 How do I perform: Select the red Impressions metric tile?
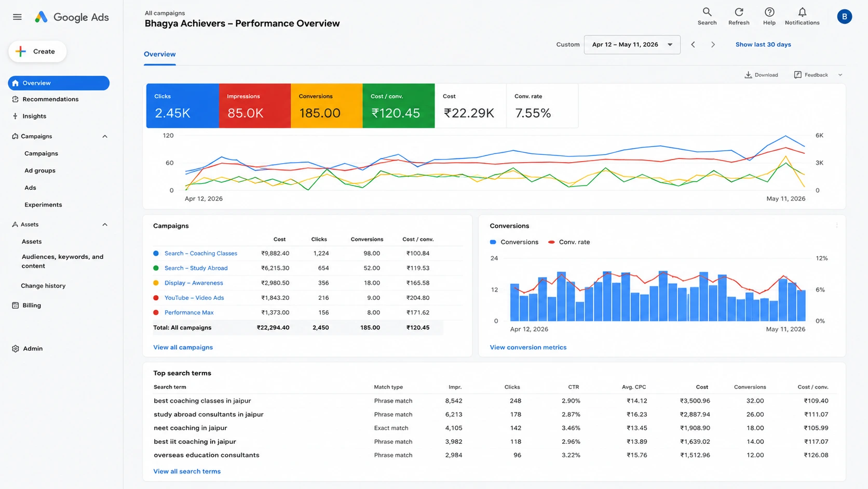(x=254, y=105)
